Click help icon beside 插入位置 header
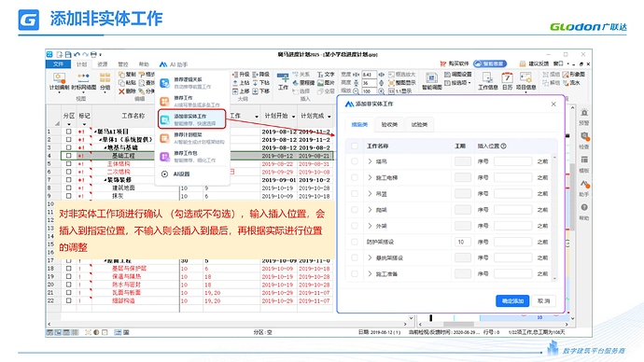This screenshot has width=644, height=362. (504, 146)
